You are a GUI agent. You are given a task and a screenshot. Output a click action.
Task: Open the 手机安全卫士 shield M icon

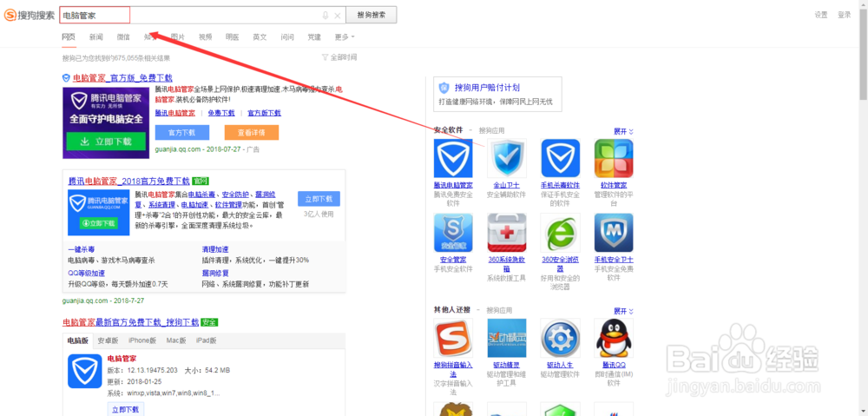click(614, 233)
